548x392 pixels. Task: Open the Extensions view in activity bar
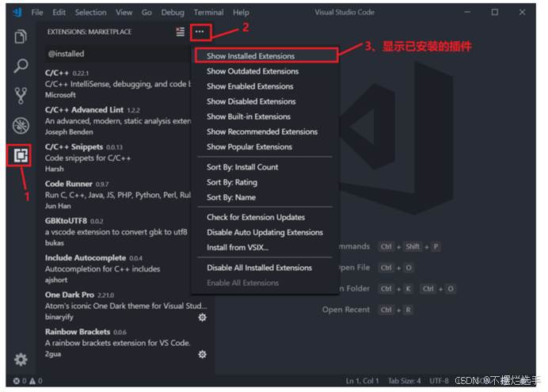click(21, 155)
